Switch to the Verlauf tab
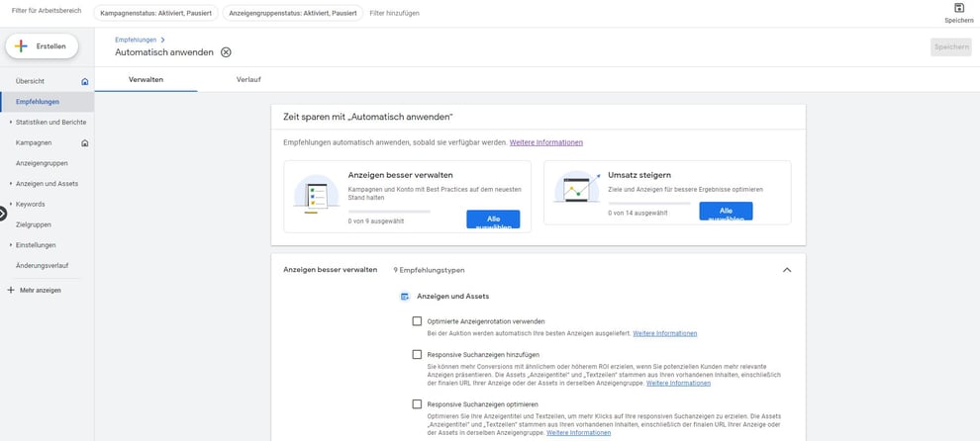 click(248, 79)
